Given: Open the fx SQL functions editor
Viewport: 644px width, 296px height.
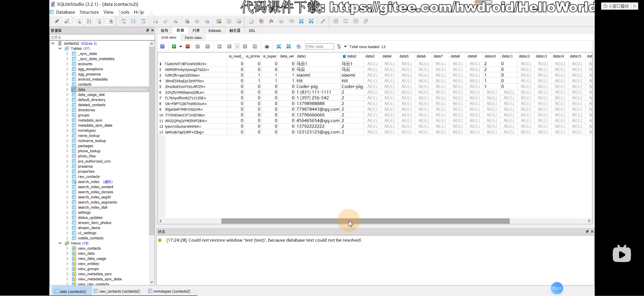Looking at the screenshot, I should coord(271,21).
